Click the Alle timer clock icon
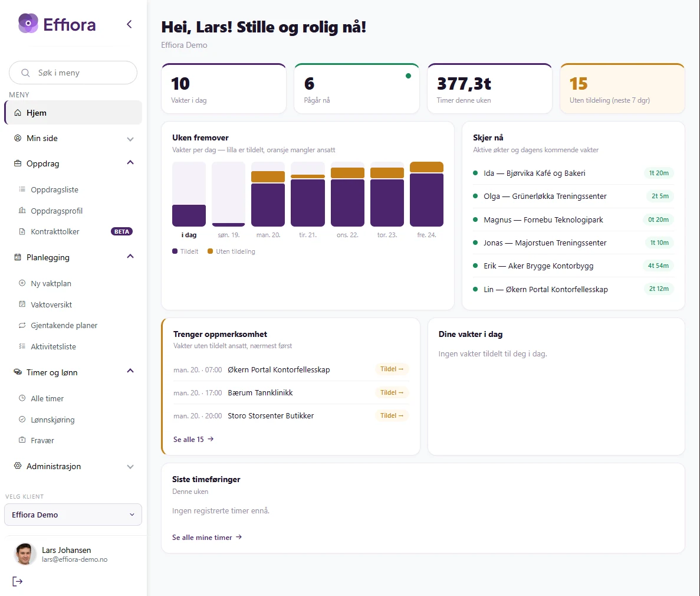700x596 pixels. [x=22, y=398]
